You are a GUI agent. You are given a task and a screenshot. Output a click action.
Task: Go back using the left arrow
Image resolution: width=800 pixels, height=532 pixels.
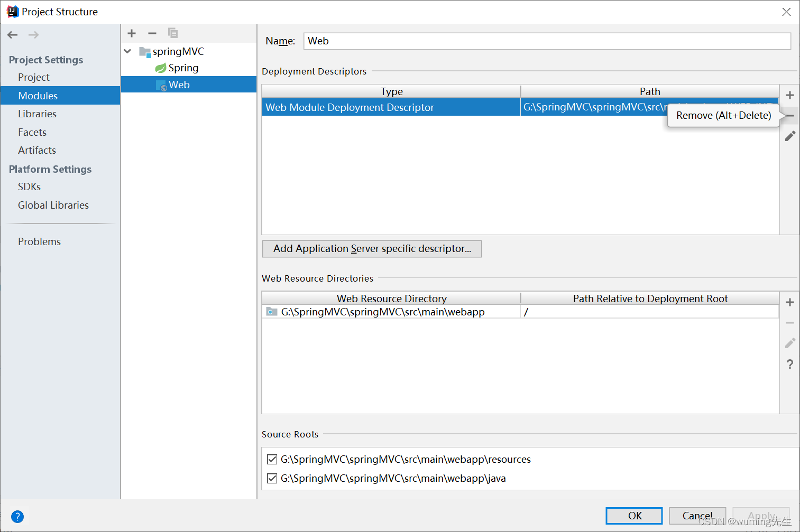[x=13, y=35]
